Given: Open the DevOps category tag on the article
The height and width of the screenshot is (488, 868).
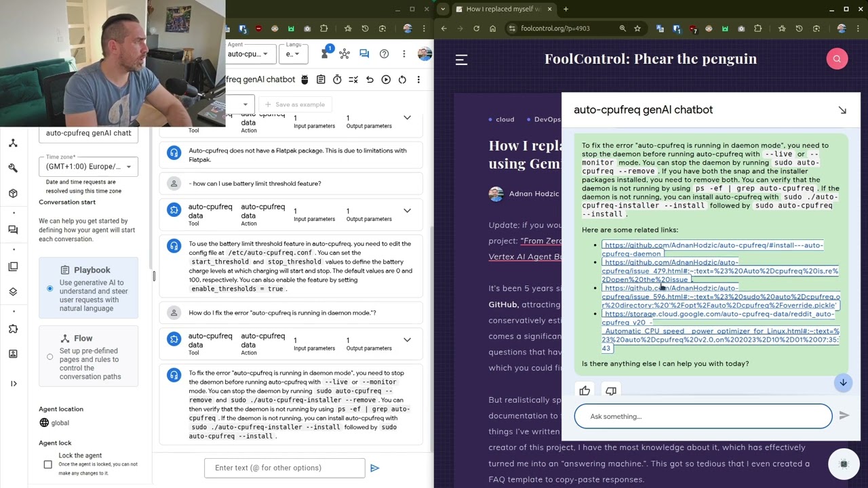Looking at the screenshot, I should click(547, 119).
